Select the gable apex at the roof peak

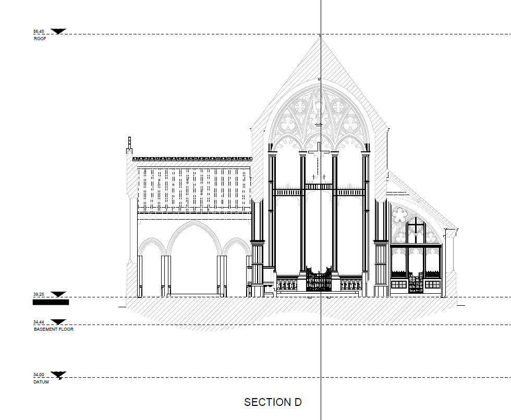coord(320,37)
